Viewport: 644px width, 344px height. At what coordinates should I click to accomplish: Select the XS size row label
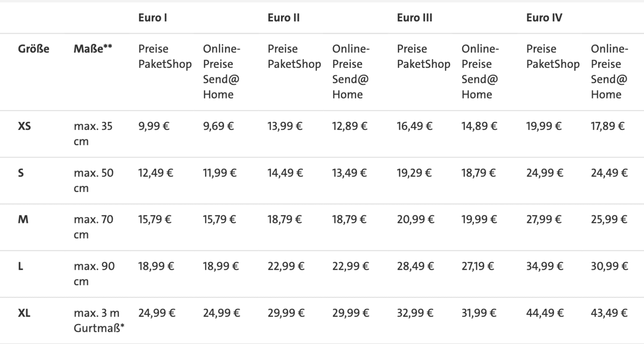pos(24,126)
